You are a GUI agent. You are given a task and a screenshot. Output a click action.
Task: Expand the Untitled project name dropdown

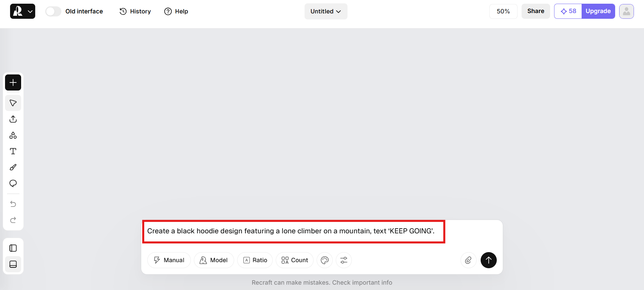(326, 11)
